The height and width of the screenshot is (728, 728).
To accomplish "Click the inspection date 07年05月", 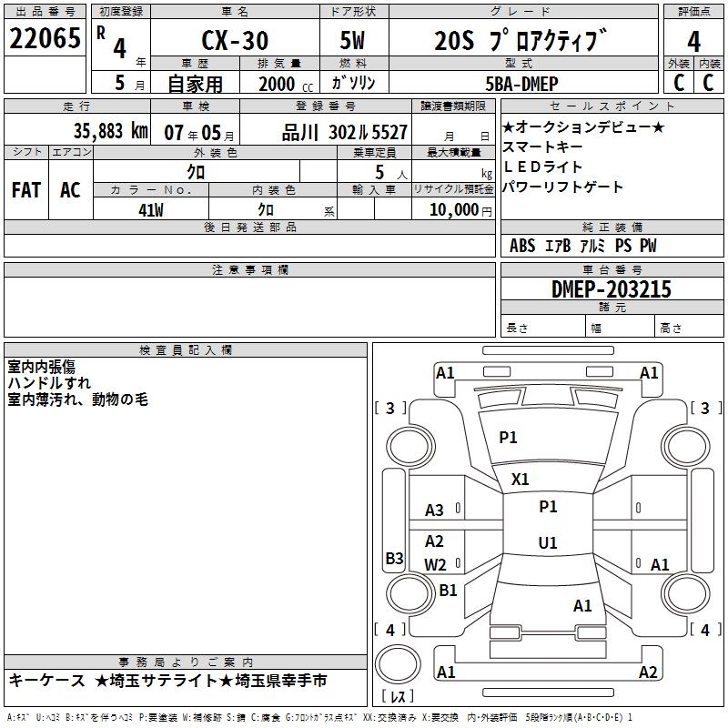I will tap(199, 133).
